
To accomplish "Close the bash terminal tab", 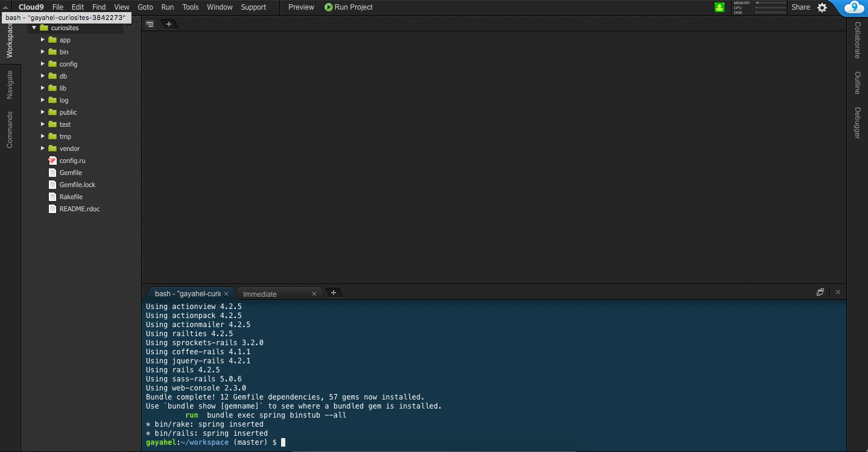I will click(226, 294).
